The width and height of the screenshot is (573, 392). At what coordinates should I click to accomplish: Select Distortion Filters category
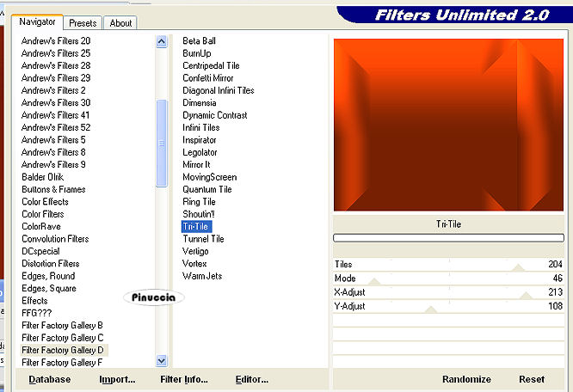(51, 264)
